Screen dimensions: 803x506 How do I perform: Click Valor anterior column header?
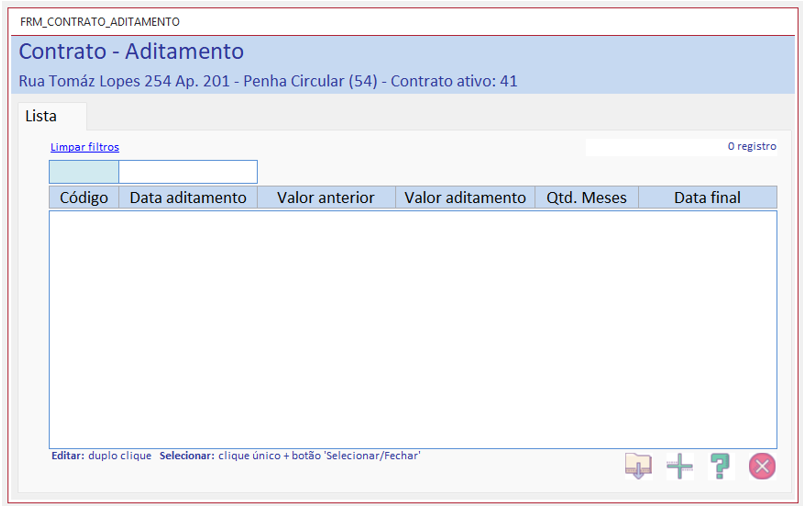coord(326,198)
